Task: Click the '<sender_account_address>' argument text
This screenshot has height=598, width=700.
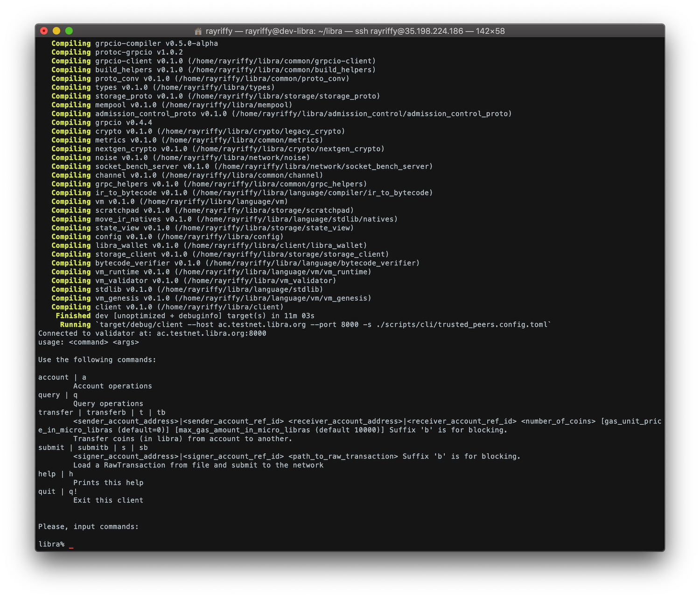Action: 126,422
